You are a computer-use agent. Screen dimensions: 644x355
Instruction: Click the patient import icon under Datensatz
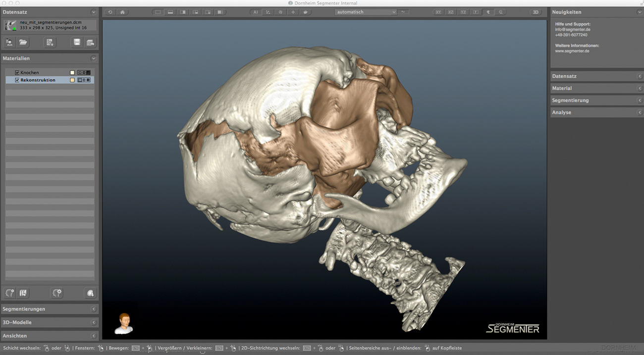[9, 43]
